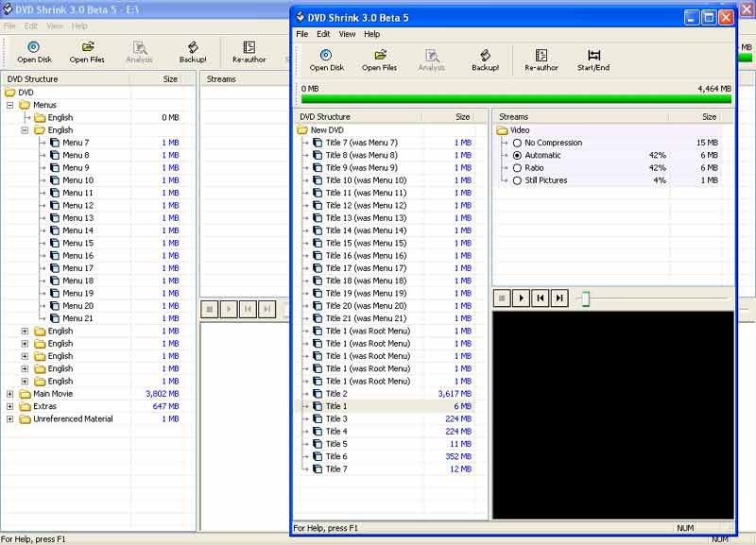Open the Start/End frames tool
This screenshot has height=545, width=756.
point(593,60)
